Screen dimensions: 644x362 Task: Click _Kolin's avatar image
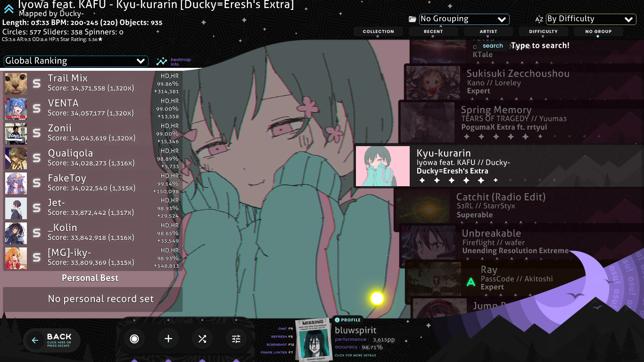(x=16, y=234)
